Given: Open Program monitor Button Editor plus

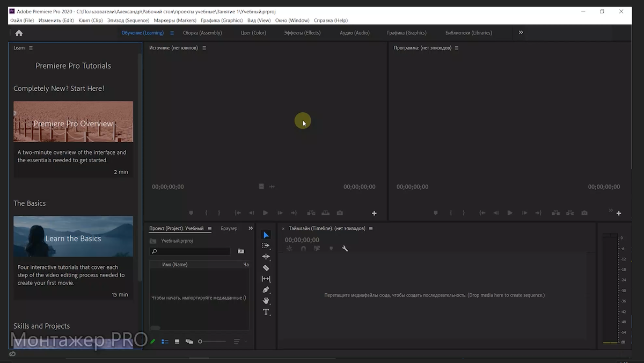Looking at the screenshot, I should [619, 213].
